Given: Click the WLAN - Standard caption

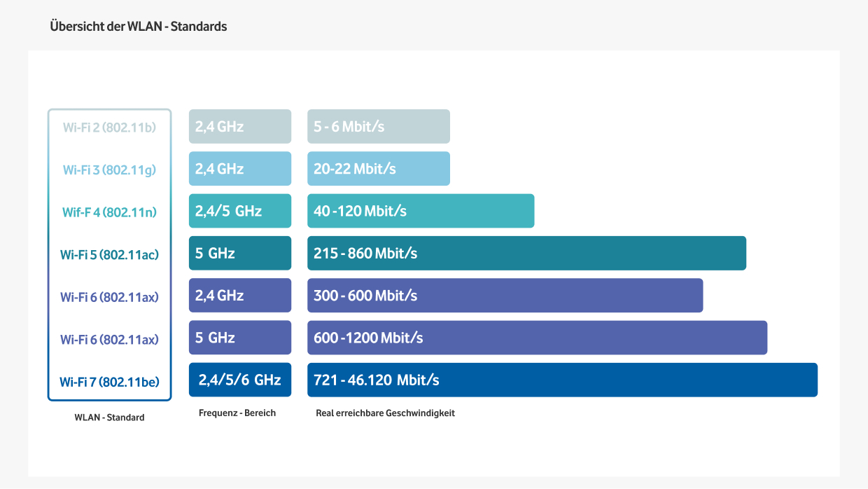Looking at the screenshot, I should pos(109,418).
